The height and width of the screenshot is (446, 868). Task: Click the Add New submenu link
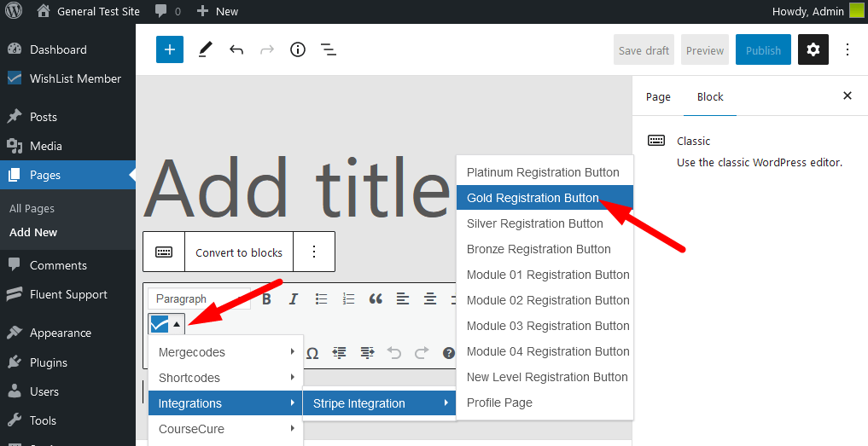(33, 233)
